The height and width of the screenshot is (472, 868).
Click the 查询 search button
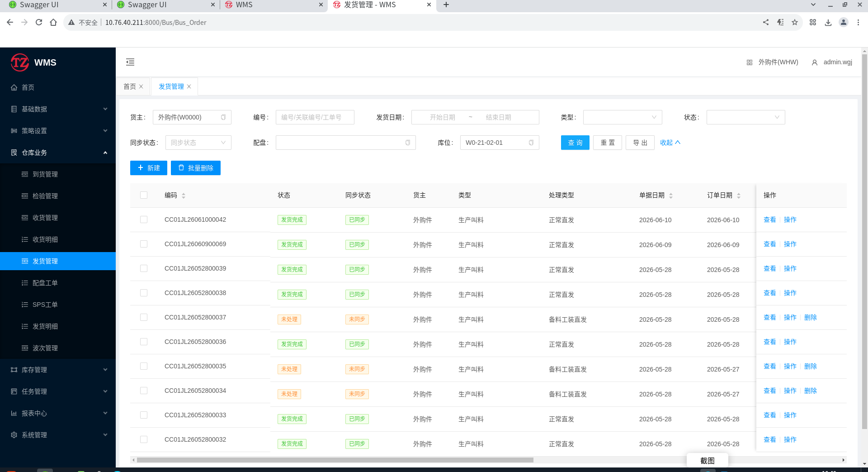point(575,143)
